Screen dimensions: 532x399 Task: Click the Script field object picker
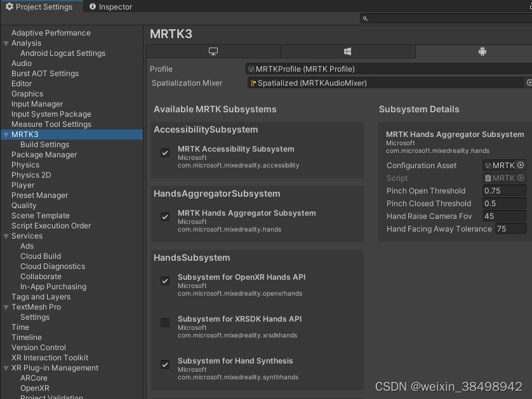[521, 178]
